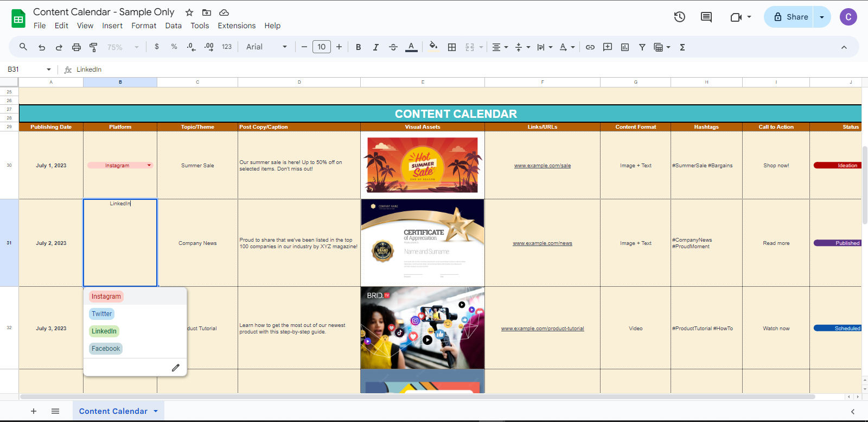The width and height of the screenshot is (868, 422).
Task: Toggle bold formatting
Action: (359, 47)
